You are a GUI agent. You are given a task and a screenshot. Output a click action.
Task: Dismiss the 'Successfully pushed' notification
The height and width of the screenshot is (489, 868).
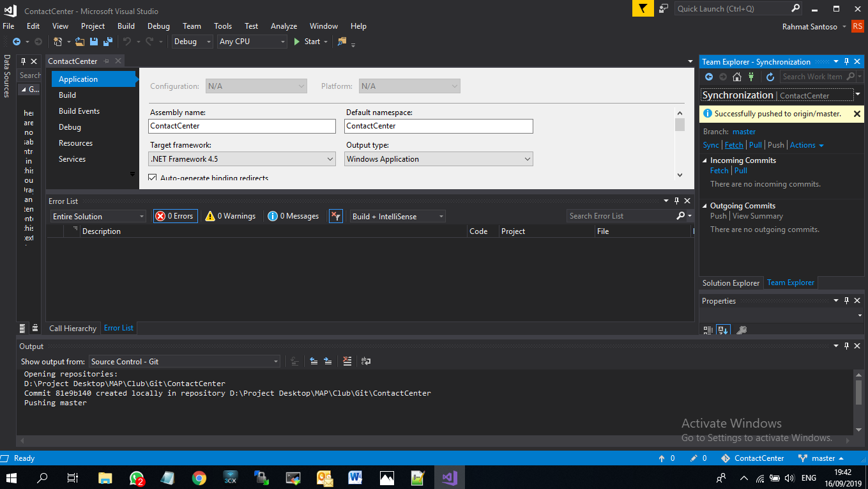coord(857,114)
